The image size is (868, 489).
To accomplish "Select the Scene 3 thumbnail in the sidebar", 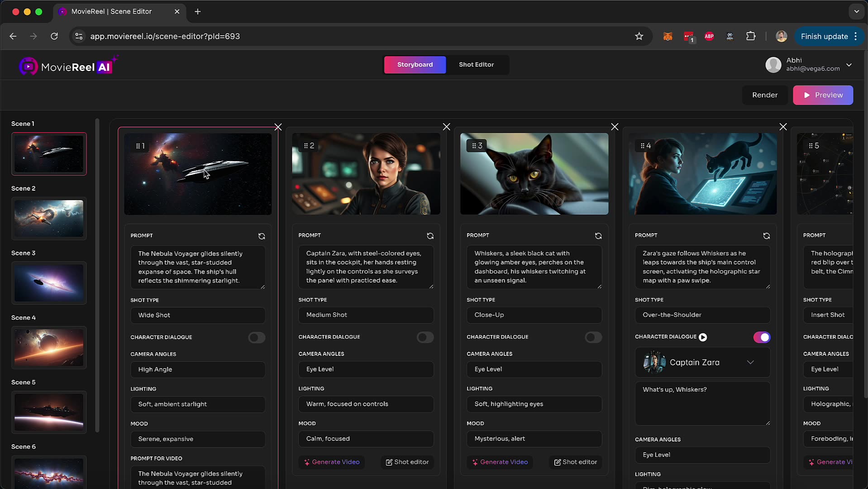I will 49,283.
